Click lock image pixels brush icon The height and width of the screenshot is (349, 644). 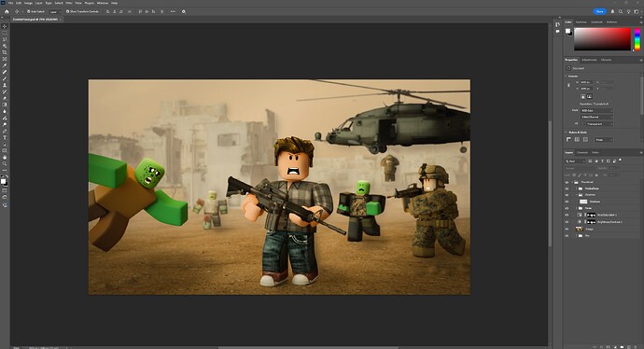click(580, 175)
